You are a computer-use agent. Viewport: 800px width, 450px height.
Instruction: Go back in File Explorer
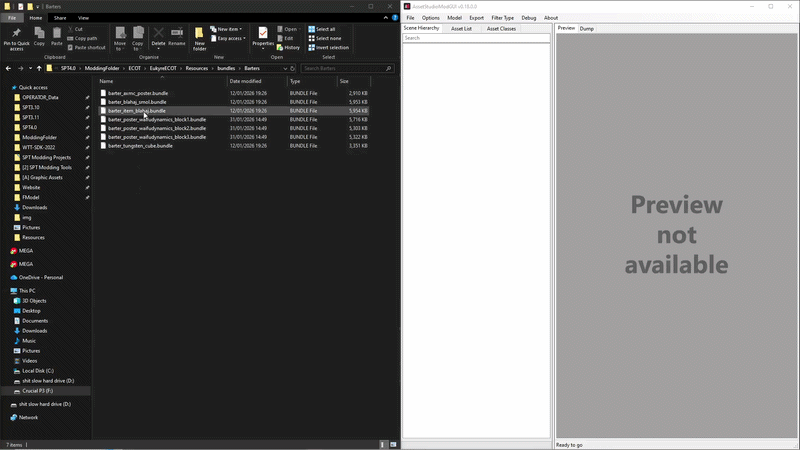[8, 68]
